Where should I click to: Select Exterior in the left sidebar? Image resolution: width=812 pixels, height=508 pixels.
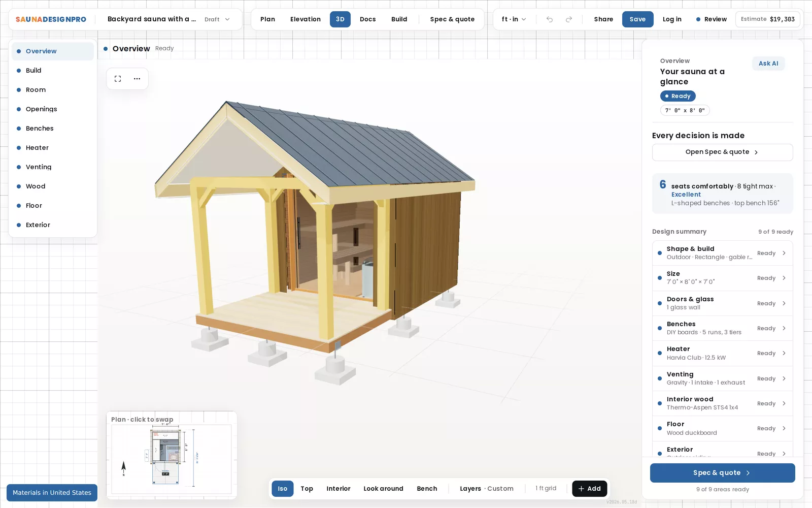(x=53, y=225)
